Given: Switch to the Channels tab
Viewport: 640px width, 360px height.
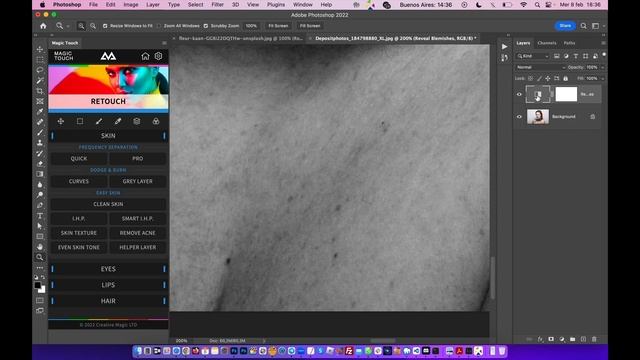Looking at the screenshot, I should click(x=547, y=43).
